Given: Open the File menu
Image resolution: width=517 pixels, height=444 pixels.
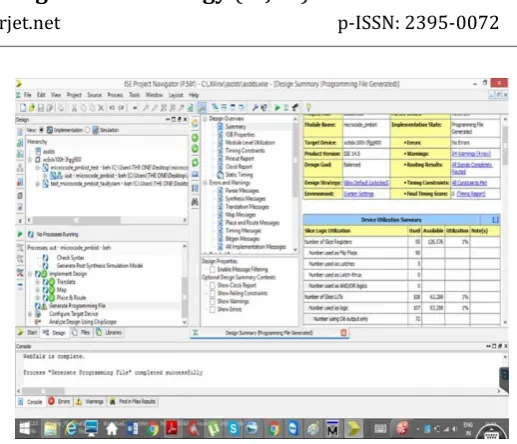Looking at the screenshot, I should (x=28, y=95).
